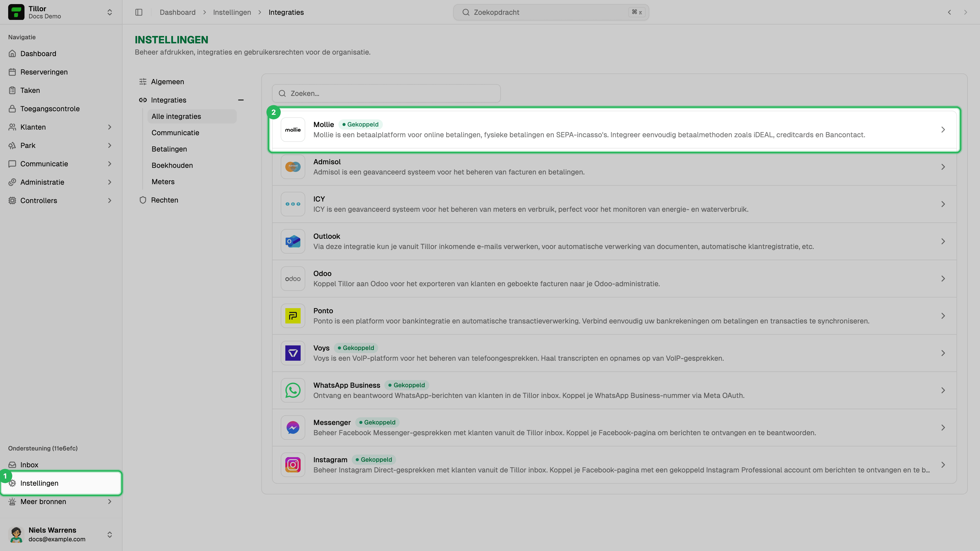Expand the Administratie submenu

coord(109,182)
